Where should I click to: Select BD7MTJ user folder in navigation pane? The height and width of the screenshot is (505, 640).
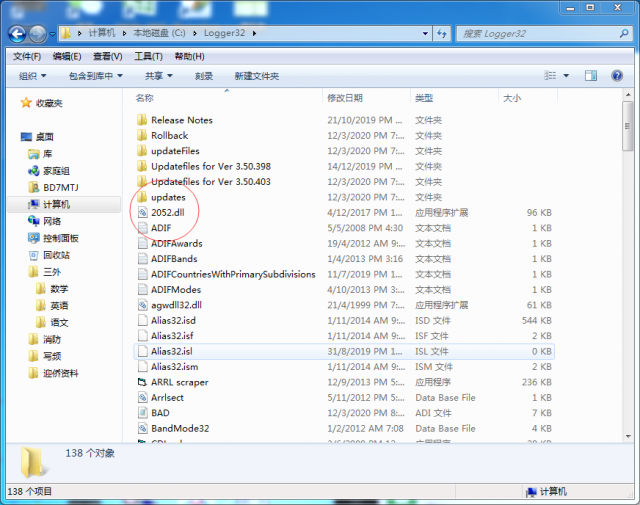[61, 187]
